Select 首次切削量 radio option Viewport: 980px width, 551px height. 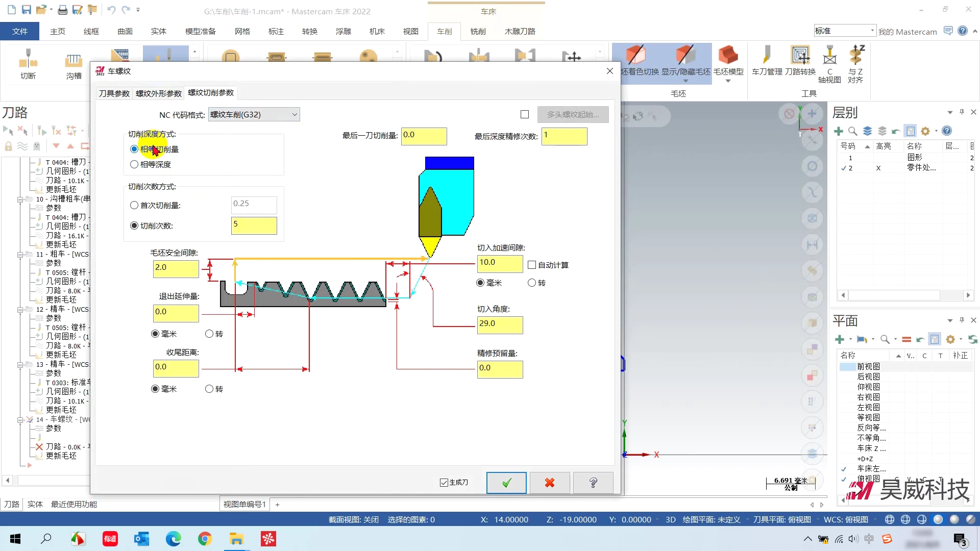[x=134, y=205]
